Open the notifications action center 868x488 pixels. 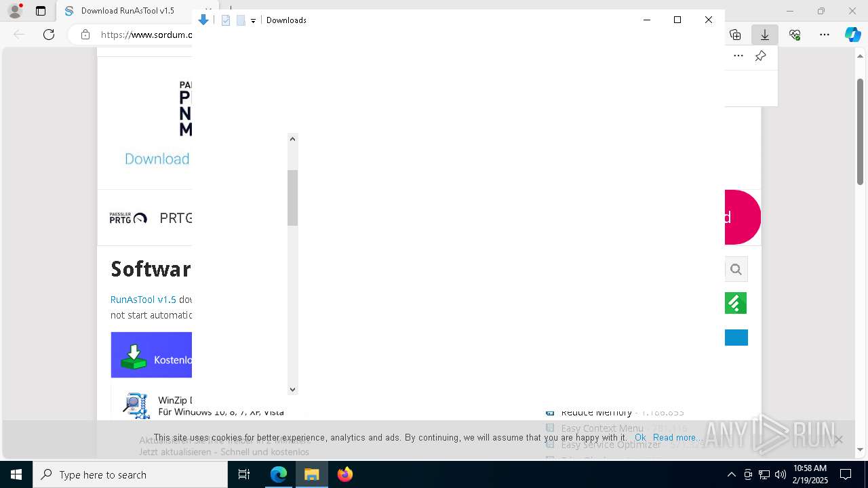pos(846,474)
